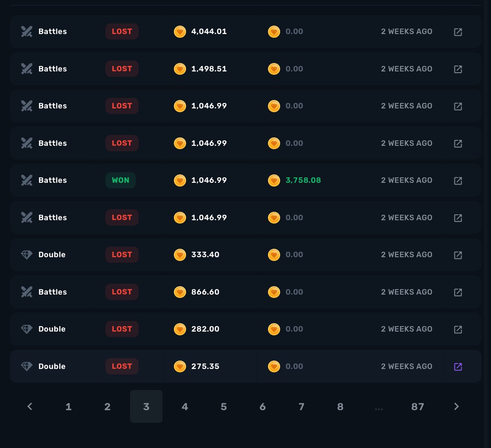
Task: Go to page 5
Action: 223,406
